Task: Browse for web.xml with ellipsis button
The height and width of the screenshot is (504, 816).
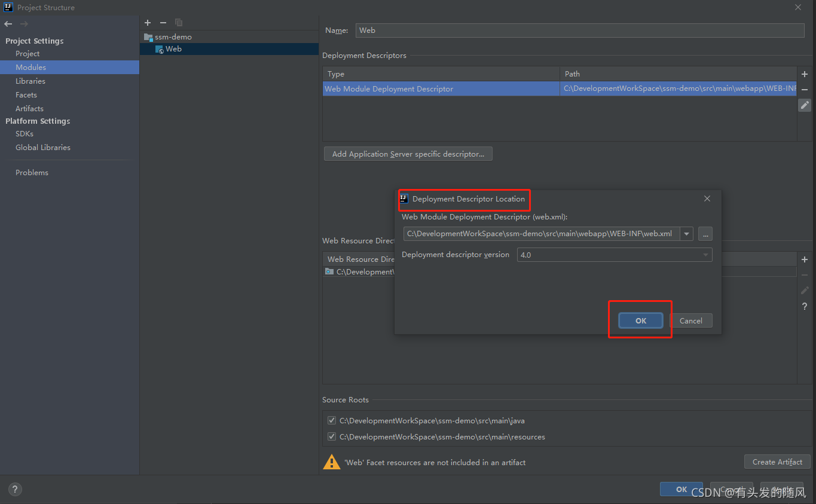Action: tap(705, 234)
